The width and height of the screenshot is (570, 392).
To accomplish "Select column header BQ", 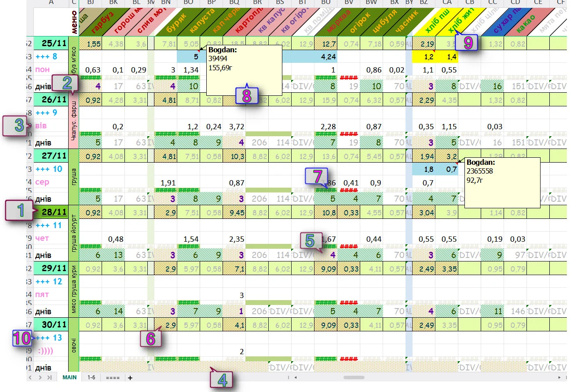I will pyautogui.click(x=234, y=3).
